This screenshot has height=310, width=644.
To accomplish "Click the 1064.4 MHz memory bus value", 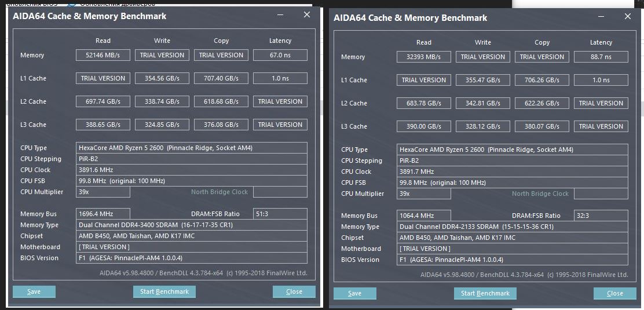I will click(424, 216).
